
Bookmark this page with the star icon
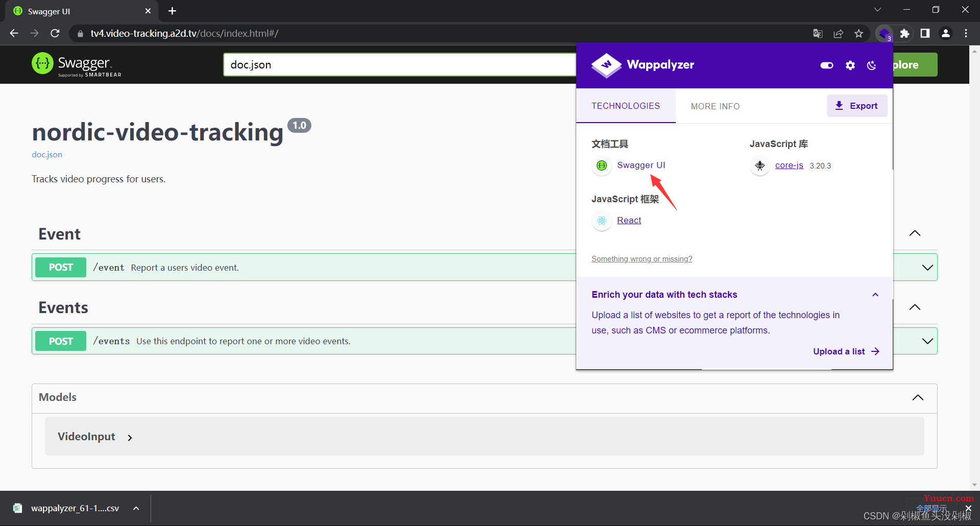coord(859,34)
